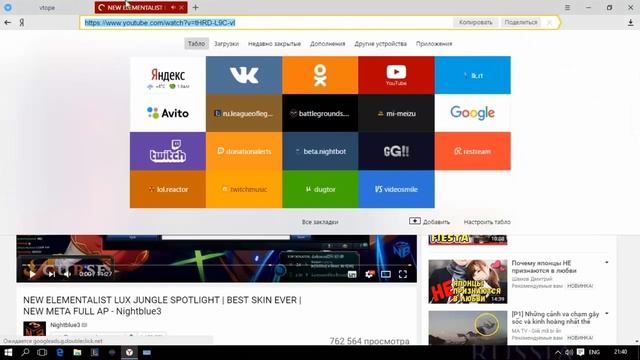640x360 pixels.
Task: Open Недавно закрытые tab
Action: point(274,44)
